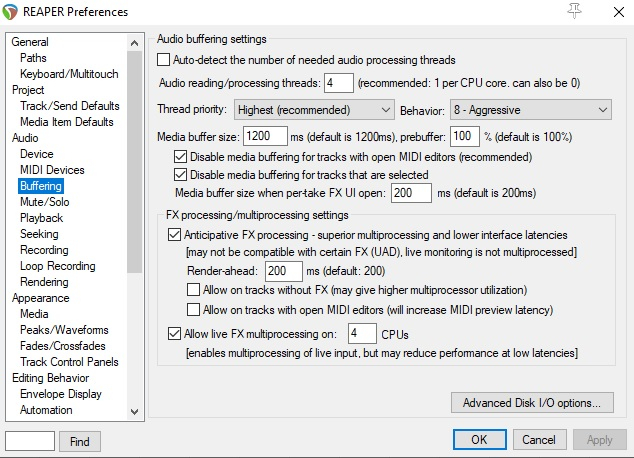634x458 pixels.
Task: Enable Allow on tracks without FX
Action: [194, 290]
